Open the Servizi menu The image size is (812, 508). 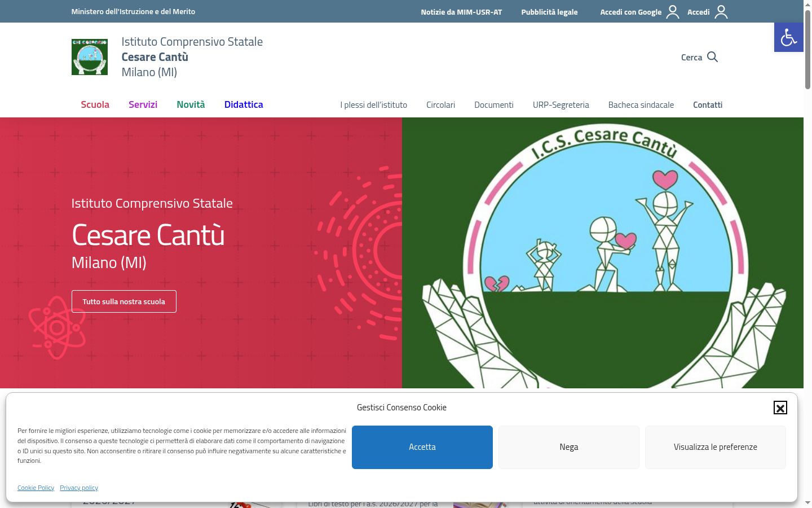(143, 104)
